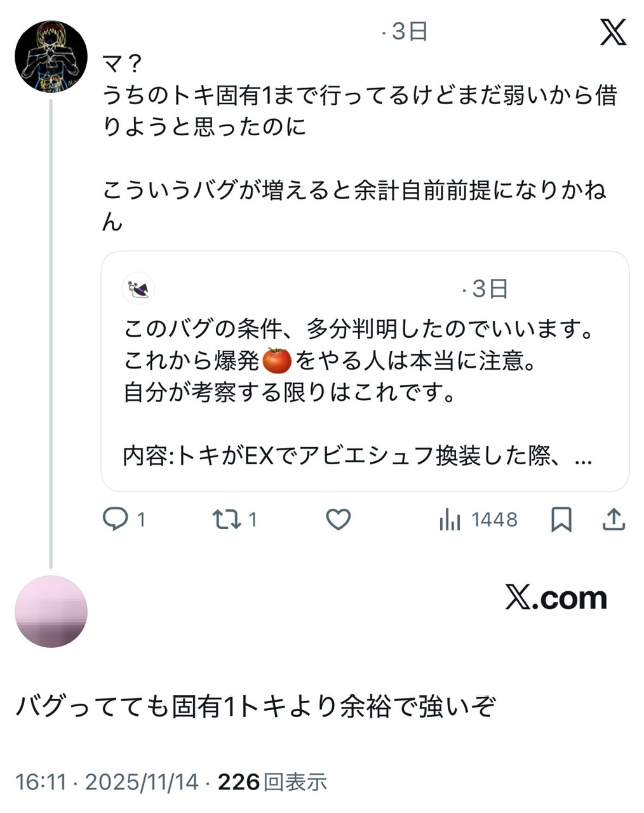Open the snail witch-hat avatar in quoted post
Screen dimensions: 644x813
coord(138,289)
